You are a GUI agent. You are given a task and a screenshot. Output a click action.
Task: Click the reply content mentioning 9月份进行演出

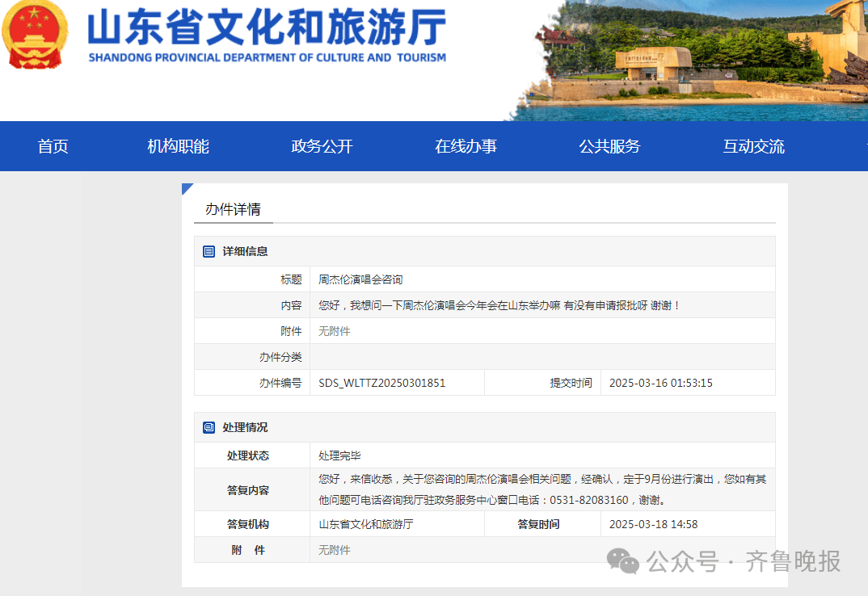coord(542,489)
